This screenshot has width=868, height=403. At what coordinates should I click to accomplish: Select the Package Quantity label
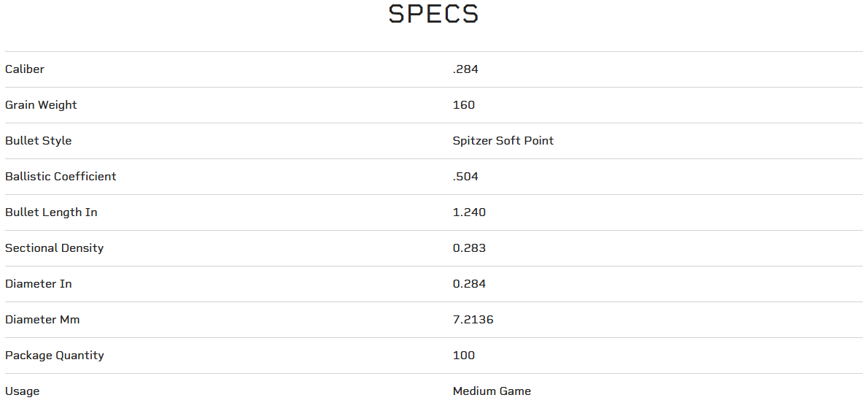pos(55,356)
